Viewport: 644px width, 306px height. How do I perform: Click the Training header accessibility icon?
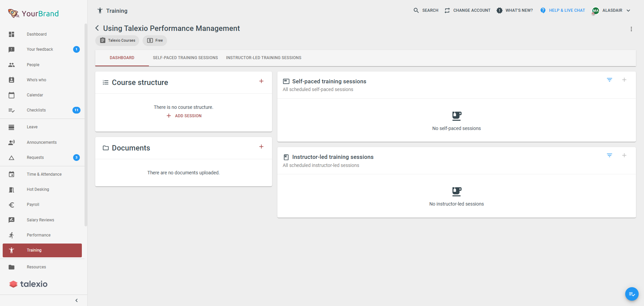[100, 11]
